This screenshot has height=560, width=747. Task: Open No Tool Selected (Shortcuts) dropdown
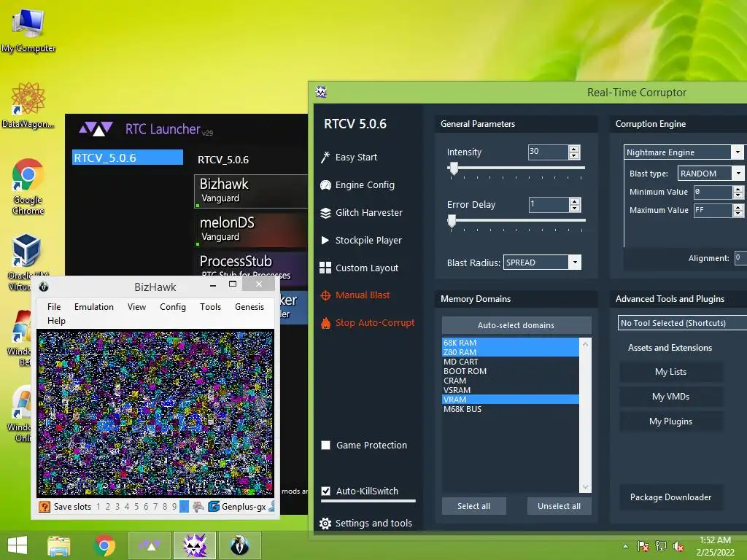682,323
